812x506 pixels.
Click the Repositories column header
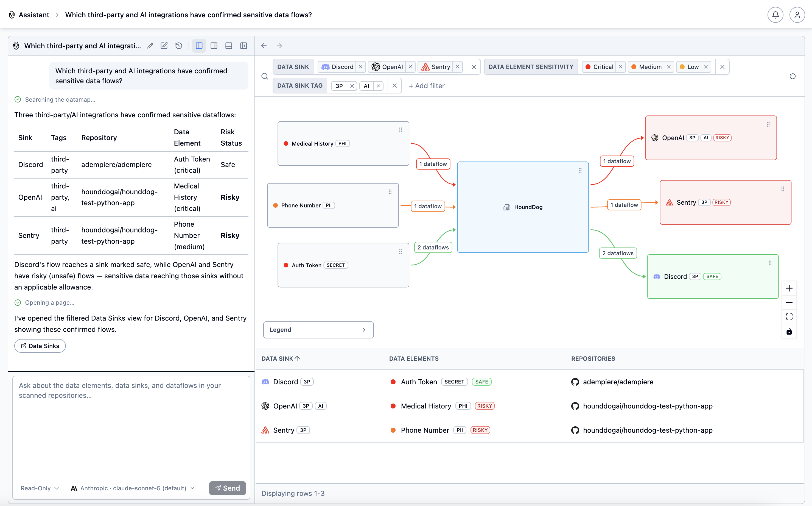tap(593, 358)
